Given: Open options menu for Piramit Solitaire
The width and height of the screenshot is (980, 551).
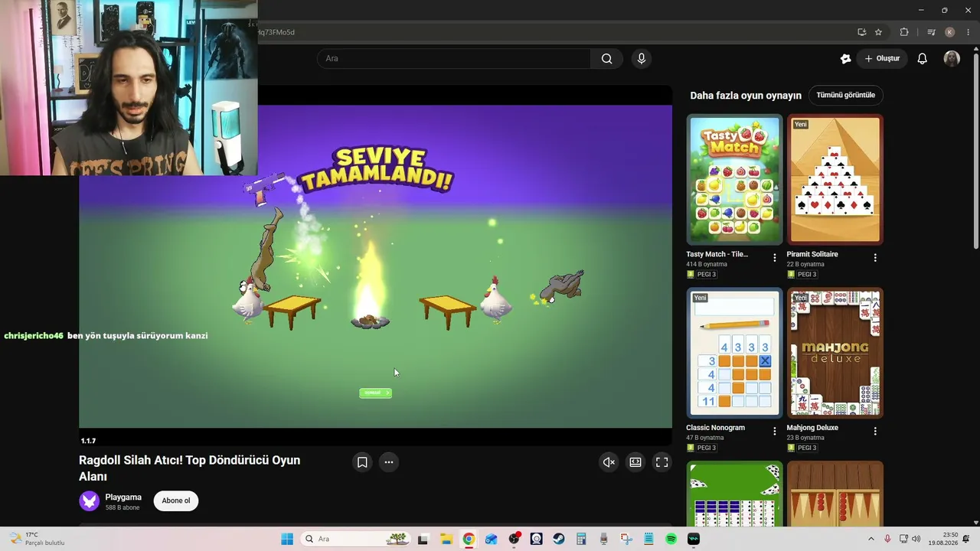Looking at the screenshot, I should tap(875, 258).
